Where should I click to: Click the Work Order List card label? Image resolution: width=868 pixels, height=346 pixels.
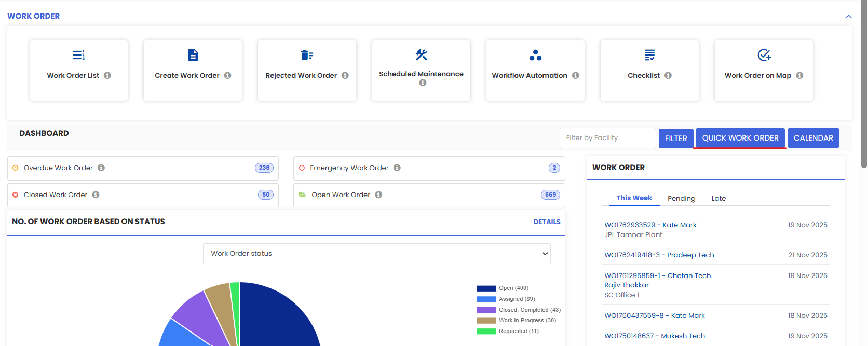click(73, 75)
